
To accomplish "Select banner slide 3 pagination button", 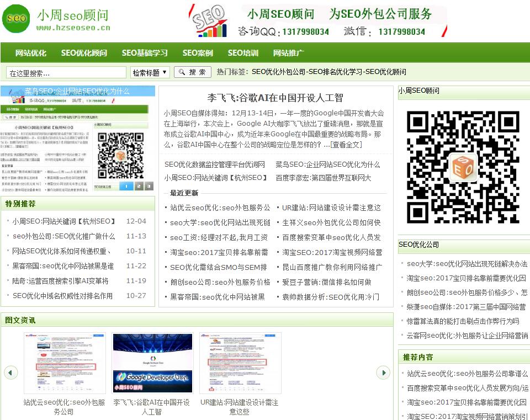I will [x=148, y=187].
